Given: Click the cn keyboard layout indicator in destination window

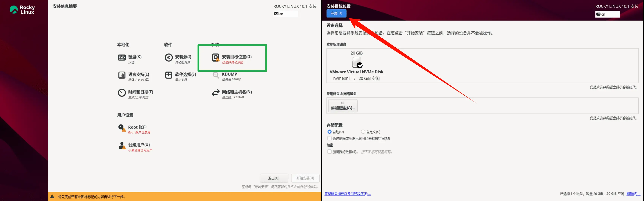Looking at the screenshot, I should click(608, 14).
